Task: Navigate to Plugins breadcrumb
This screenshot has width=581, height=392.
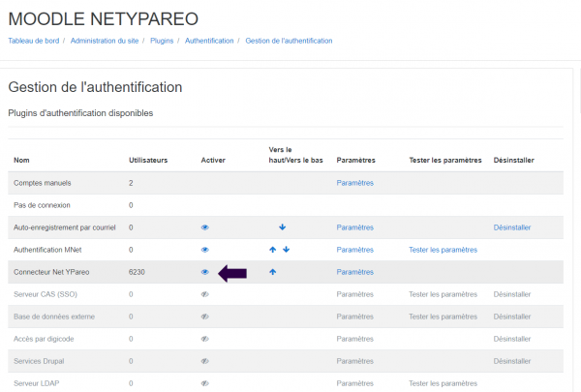Action: (x=162, y=41)
